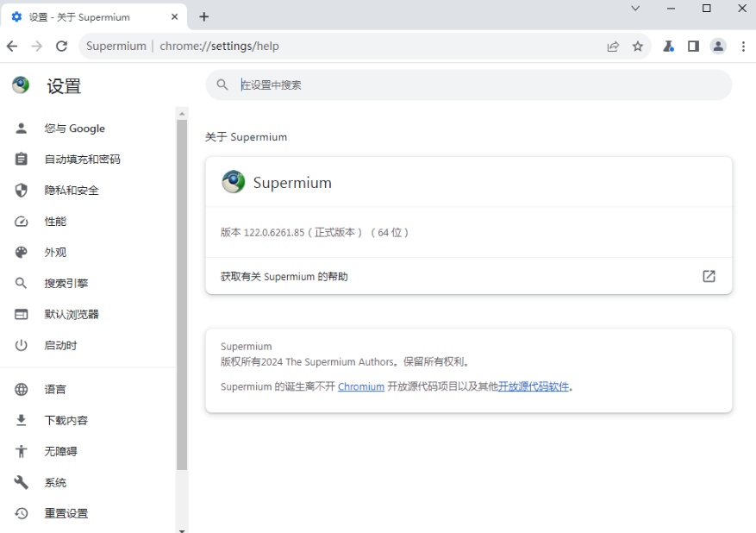Select the 设置 - 关于 Supermium tab
Screen dimensions: 756x533
[94, 17]
